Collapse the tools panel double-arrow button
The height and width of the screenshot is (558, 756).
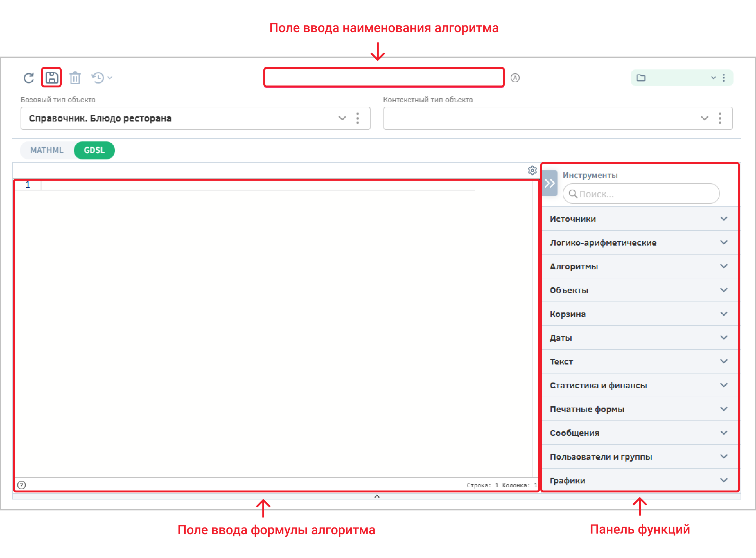pyautogui.click(x=549, y=184)
